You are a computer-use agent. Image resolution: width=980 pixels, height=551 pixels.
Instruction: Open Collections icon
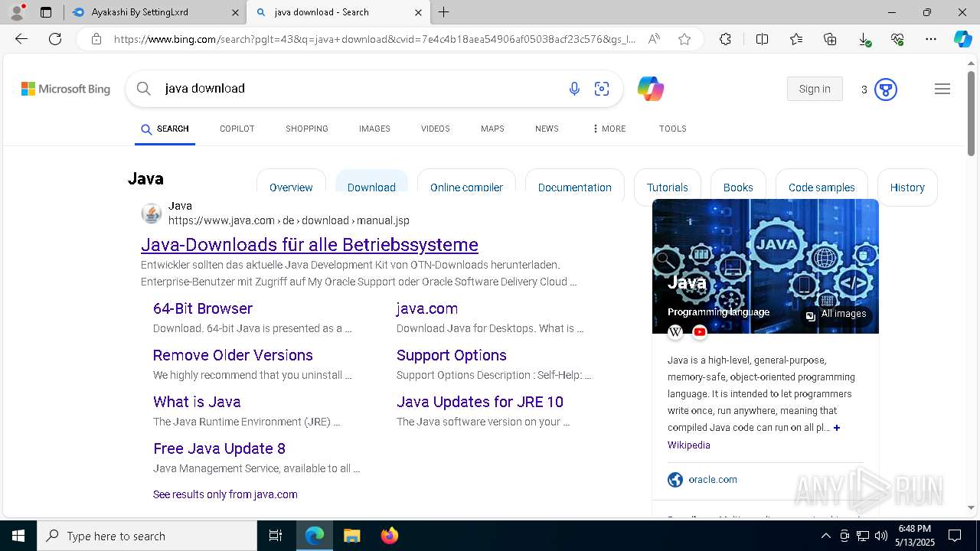point(830,39)
